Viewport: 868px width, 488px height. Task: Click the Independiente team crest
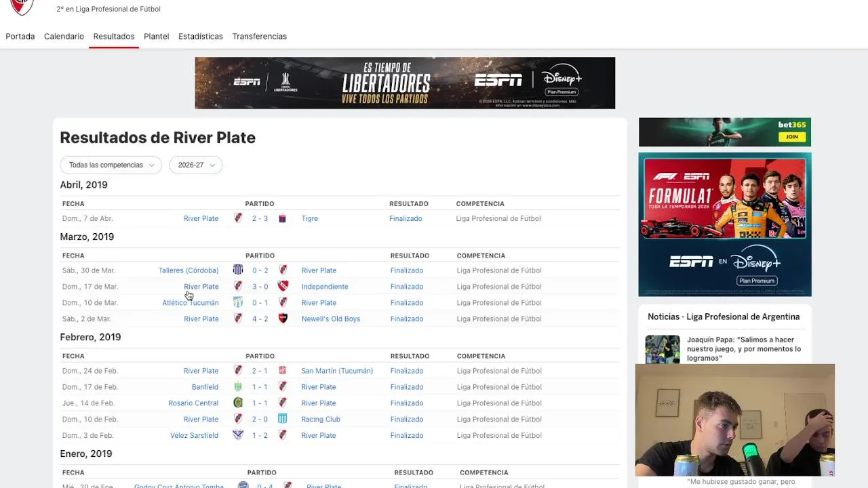pos(283,286)
